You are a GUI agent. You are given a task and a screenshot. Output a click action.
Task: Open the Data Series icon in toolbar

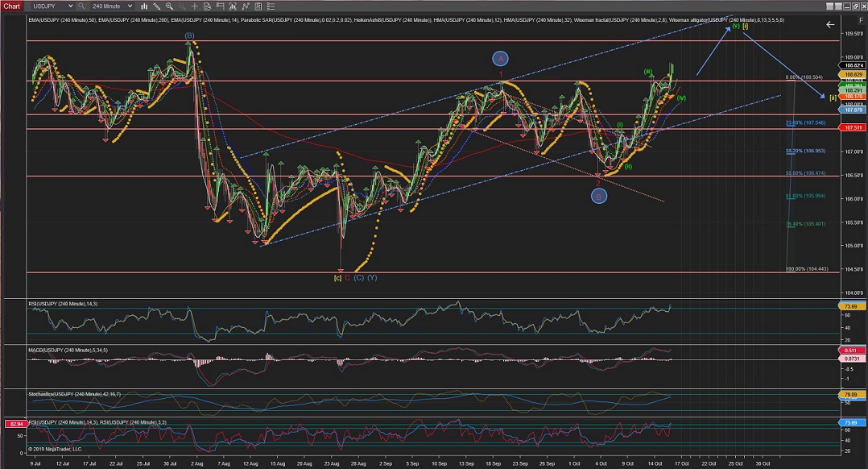click(220, 6)
